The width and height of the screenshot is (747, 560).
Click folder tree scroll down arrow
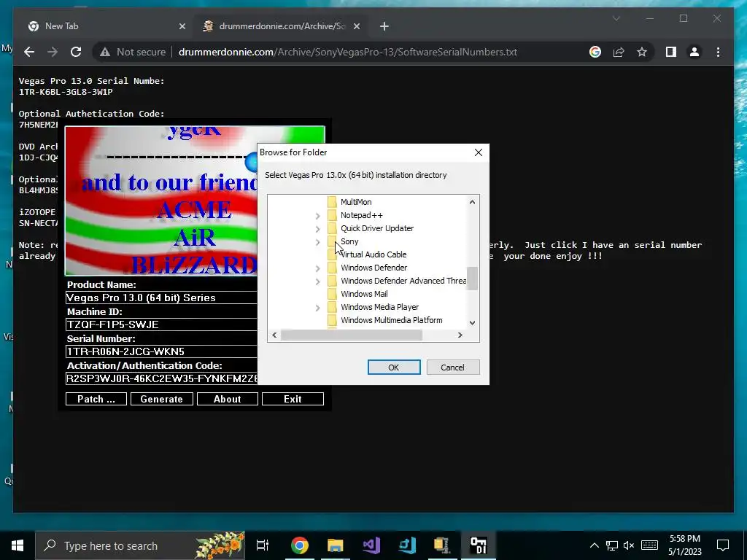click(472, 322)
